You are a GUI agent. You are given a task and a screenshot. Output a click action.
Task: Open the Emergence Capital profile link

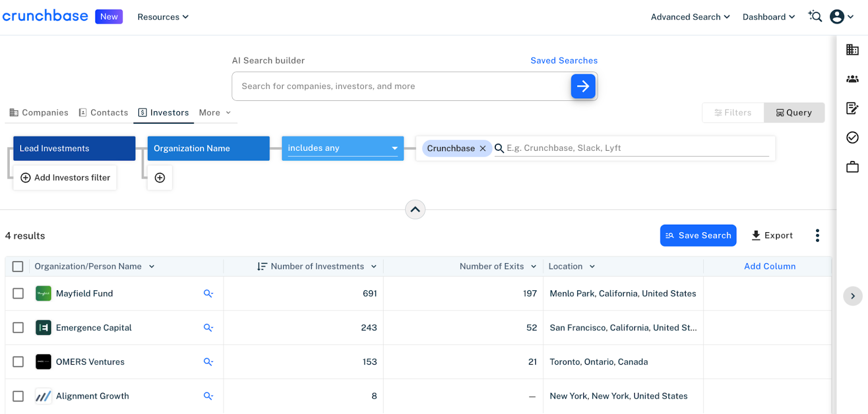pos(94,328)
